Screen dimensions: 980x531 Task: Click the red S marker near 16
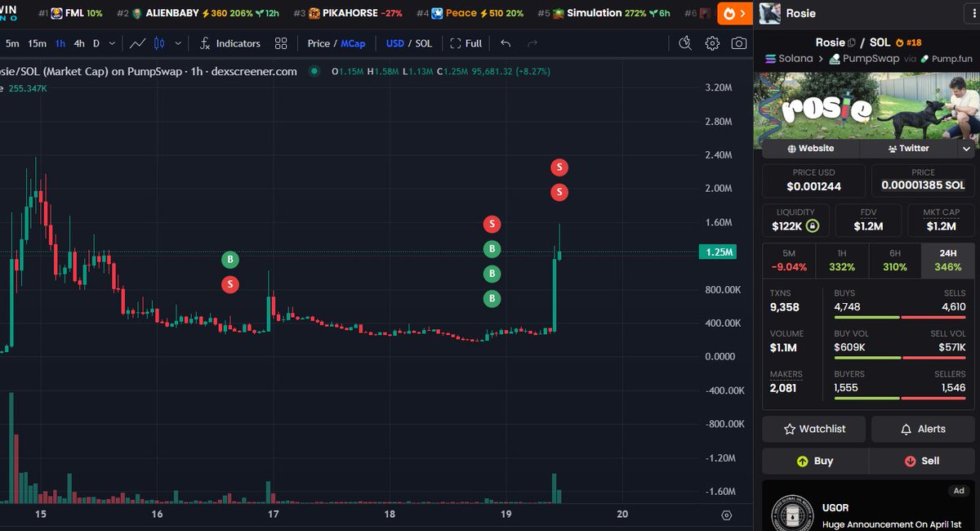tap(230, 284)
